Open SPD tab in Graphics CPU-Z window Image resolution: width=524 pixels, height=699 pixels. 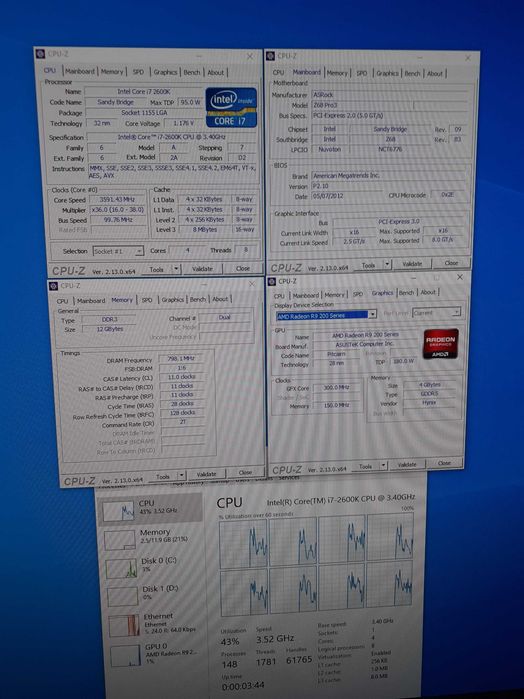(358, 294)
